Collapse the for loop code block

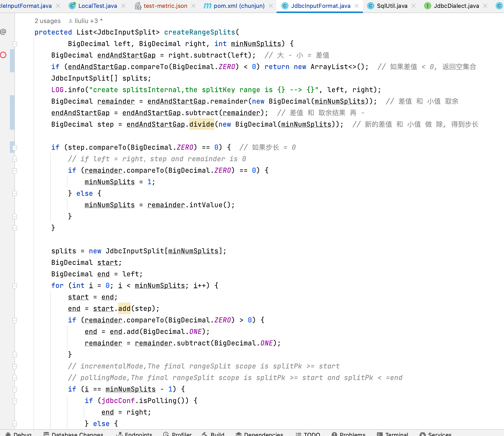[15, 286]
